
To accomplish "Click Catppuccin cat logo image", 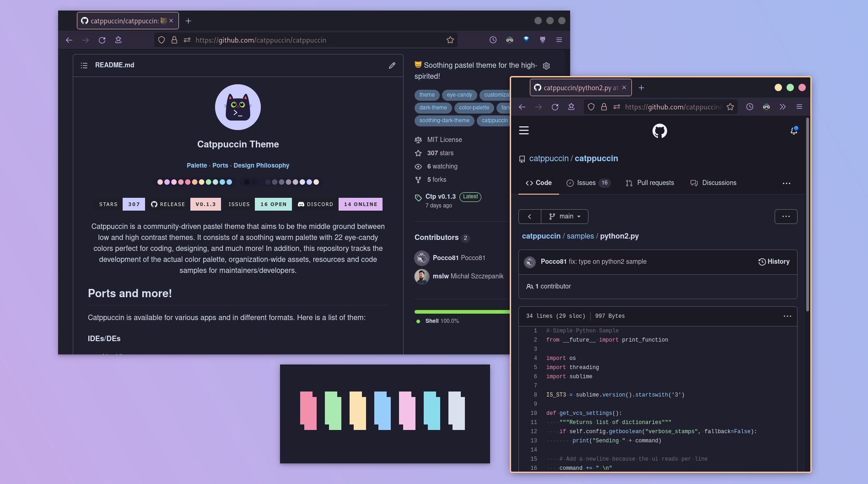I will click(x=238, y=107).
